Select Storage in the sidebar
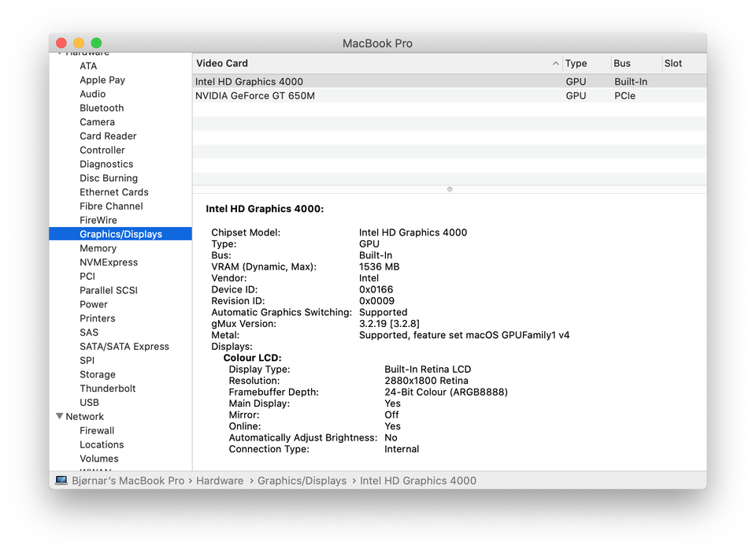 [x=98, y=374]
